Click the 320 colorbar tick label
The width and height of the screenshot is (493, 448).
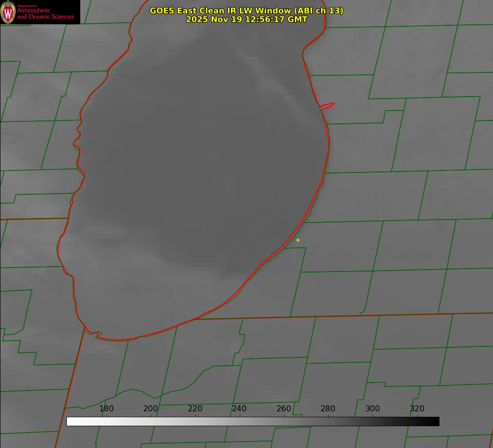(417, 408)
